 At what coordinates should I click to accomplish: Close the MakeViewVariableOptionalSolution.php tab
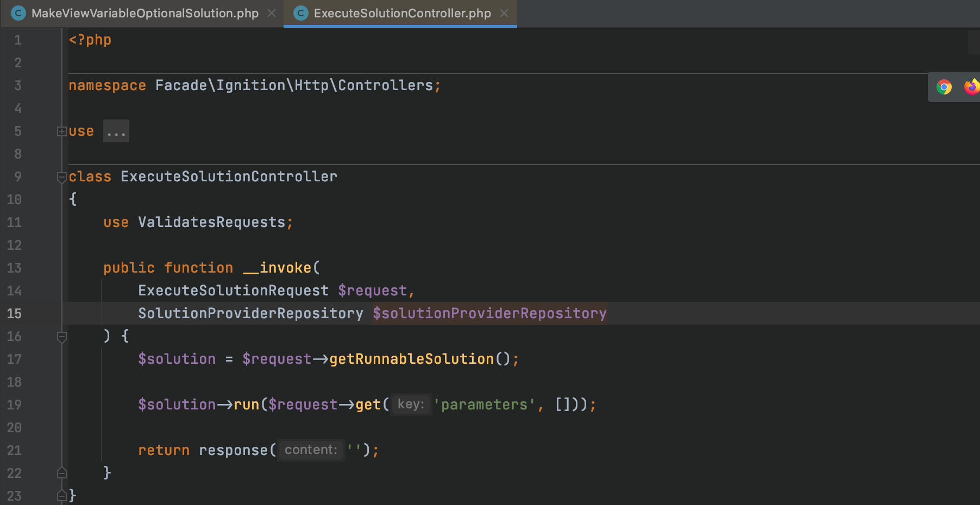pyautogui.click(x=272, y=13)
